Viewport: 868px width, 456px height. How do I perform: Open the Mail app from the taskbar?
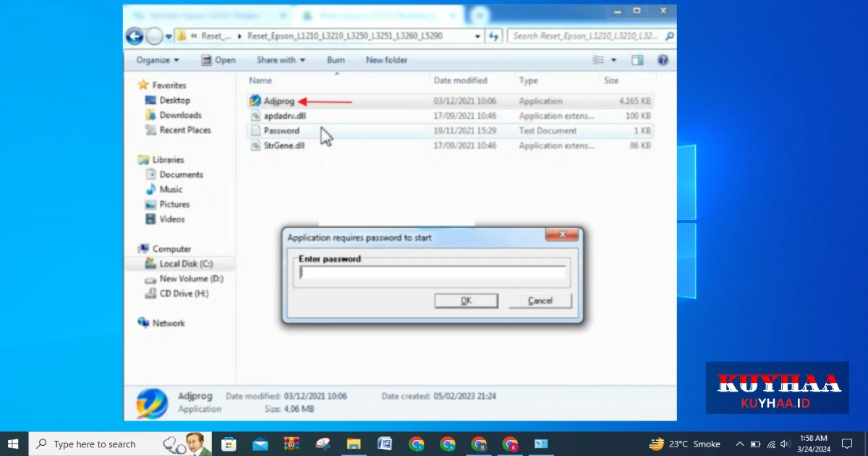(x=260, y=444)
